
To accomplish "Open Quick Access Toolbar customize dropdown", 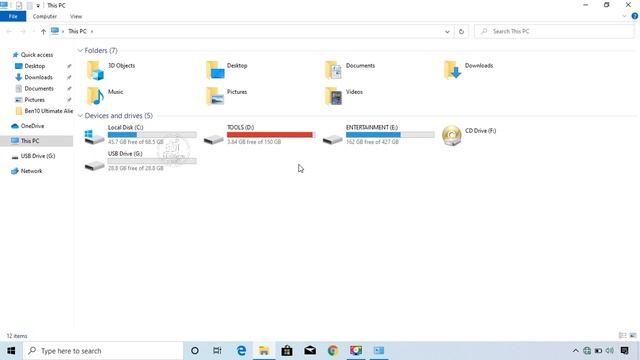I will 38,6.
